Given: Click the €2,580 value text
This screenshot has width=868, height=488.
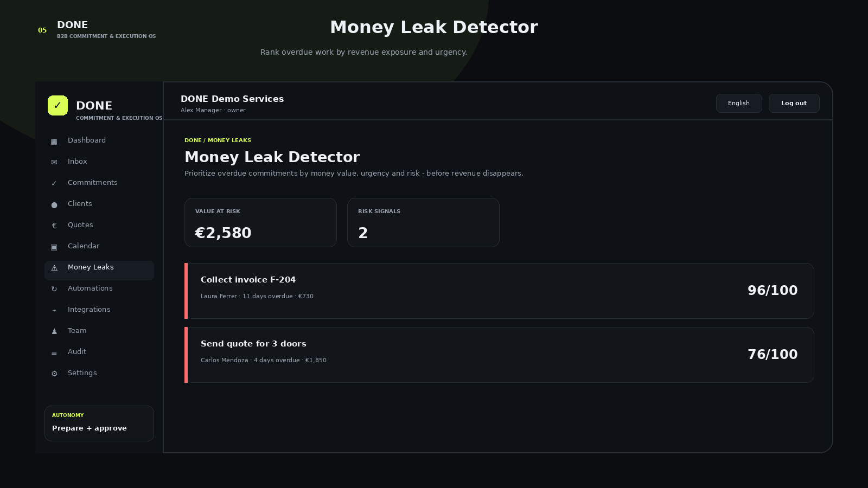Looking at the screenshot, I should click(x=223, y=233).
